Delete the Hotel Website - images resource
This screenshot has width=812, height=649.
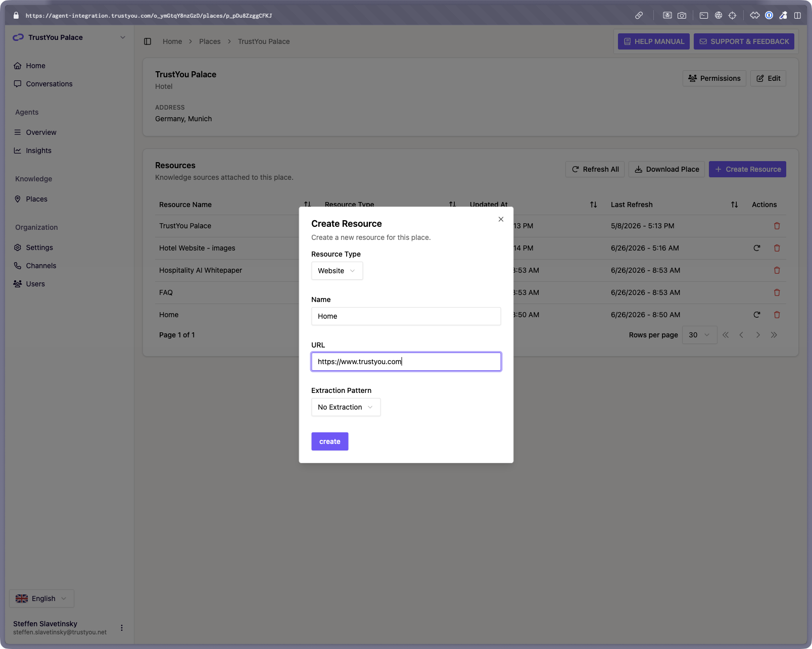pos(777,248)
